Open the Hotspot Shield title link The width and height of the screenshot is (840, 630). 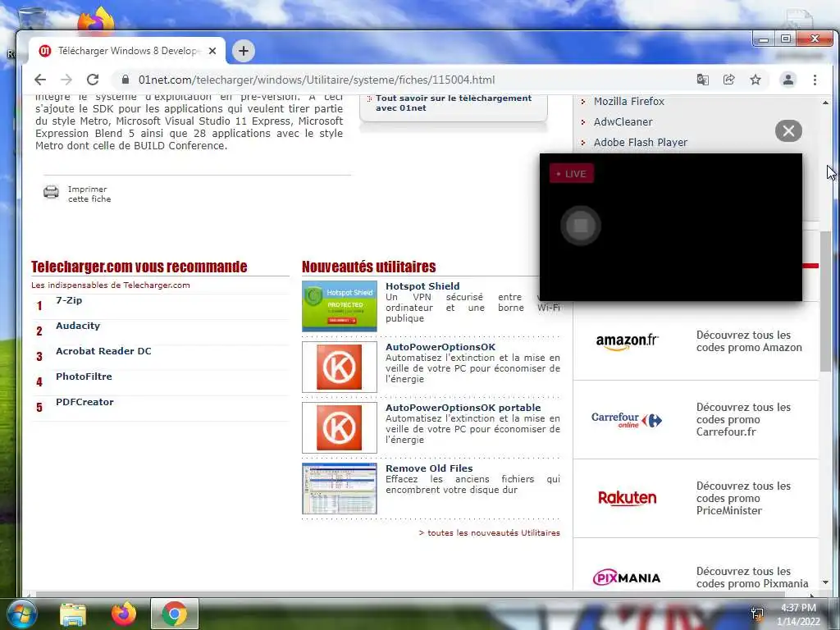click(x=422, y=286)
